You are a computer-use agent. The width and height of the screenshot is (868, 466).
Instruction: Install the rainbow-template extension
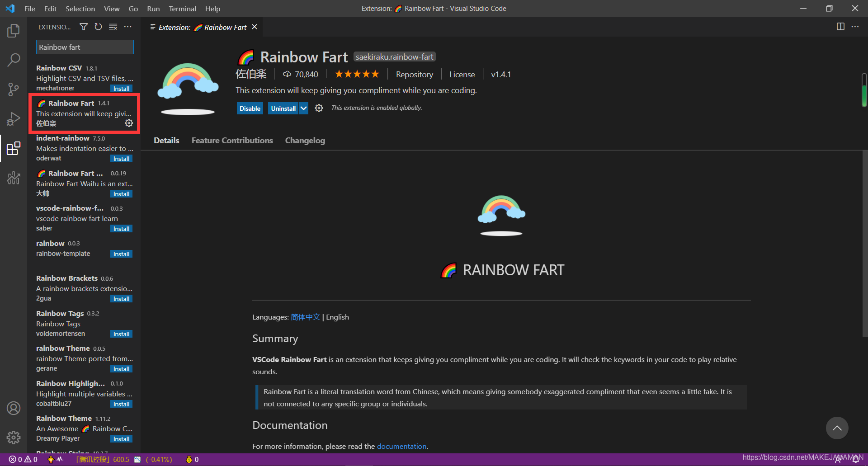coord(121,254)
